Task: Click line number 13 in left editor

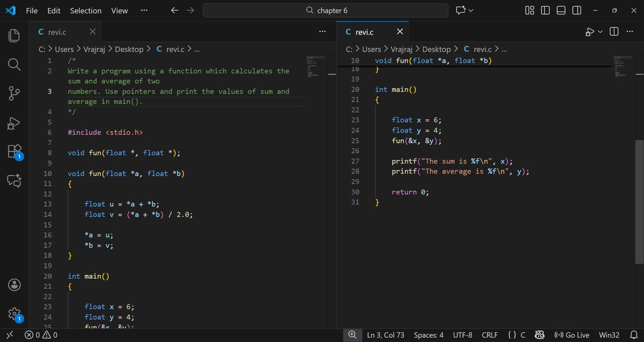Action: [x=47, y=204]
